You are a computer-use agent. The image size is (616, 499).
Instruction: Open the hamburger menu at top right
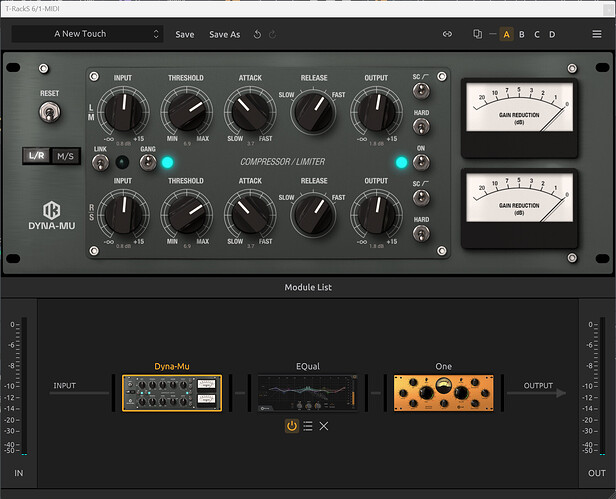pyautogui.click(x=597, y=34)
